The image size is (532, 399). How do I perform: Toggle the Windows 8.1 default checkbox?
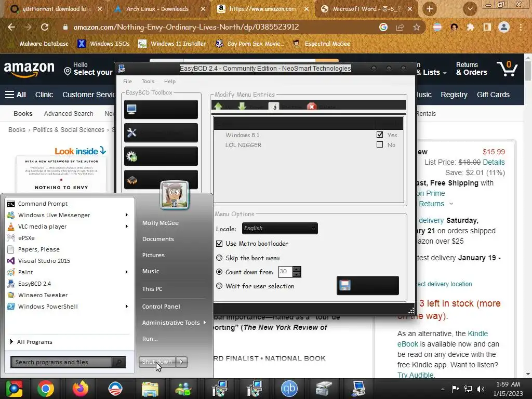pyautogui.click(x=380, y=135)
